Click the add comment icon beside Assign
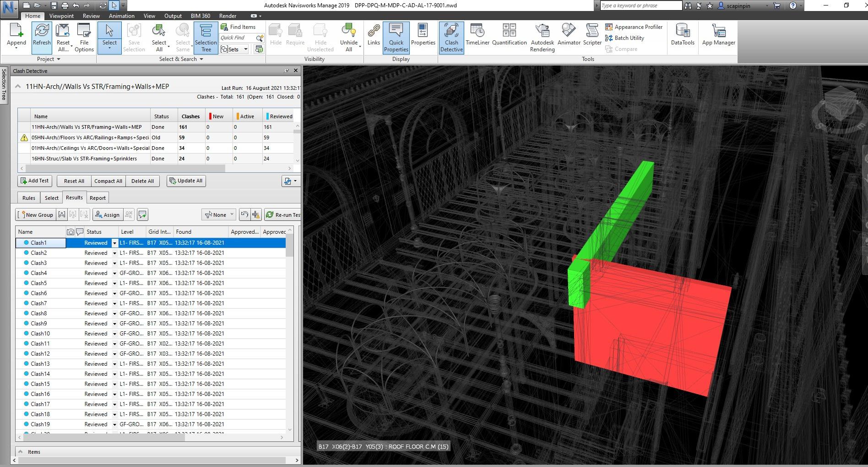This screenshot has height=467, width=868. tap(142, 214)
